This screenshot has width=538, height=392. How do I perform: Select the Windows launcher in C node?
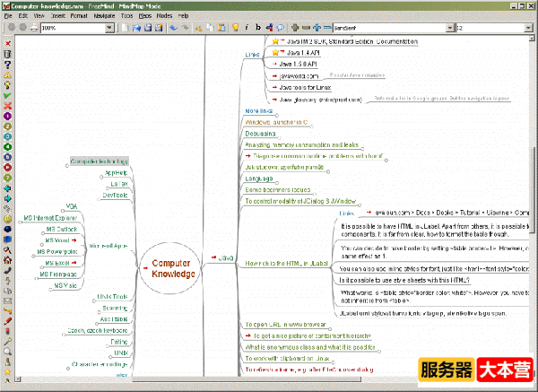tap(276, 122)
